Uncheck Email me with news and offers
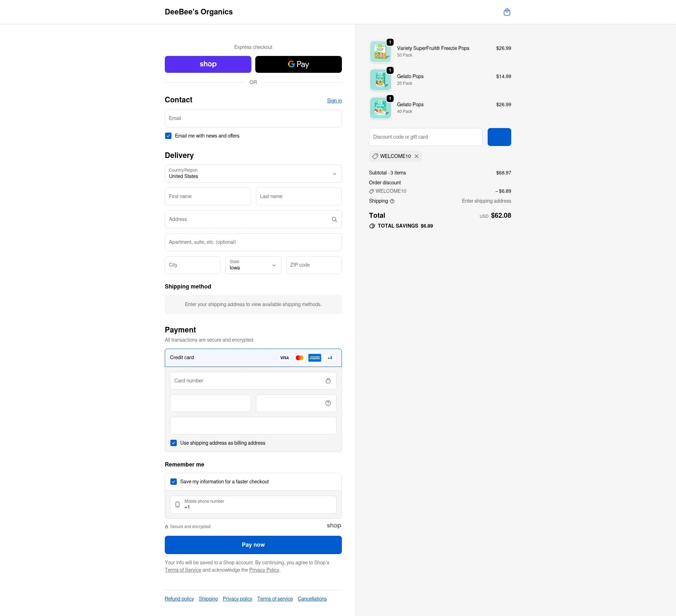The height and width of the screenshot is (616, 676). 168,136
